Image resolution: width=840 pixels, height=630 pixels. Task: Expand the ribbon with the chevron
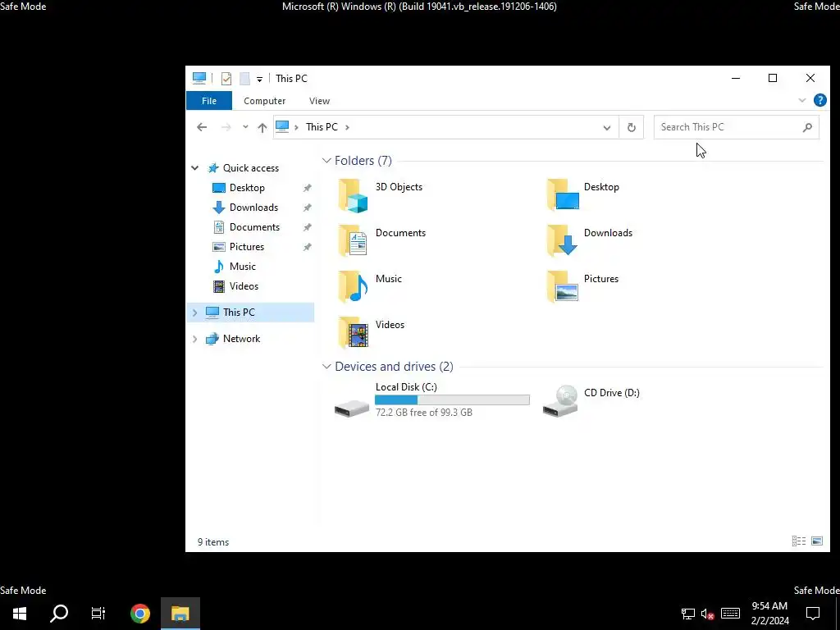[801, 100]
